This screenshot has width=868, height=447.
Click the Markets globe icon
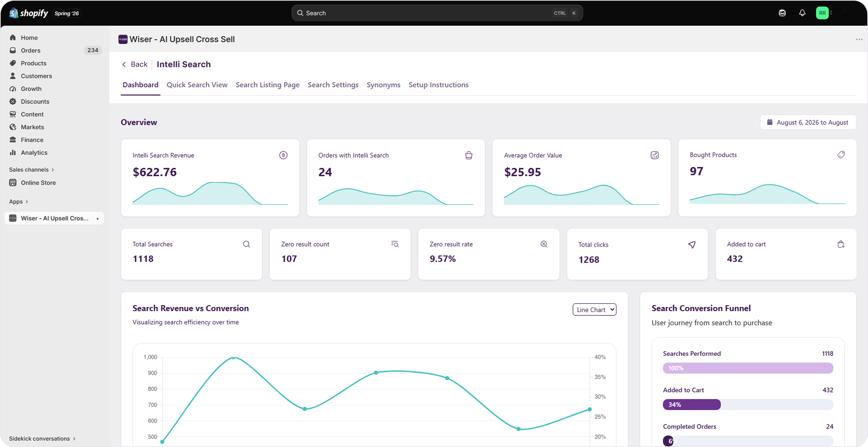pyautogui.click(x=13, y=127)
